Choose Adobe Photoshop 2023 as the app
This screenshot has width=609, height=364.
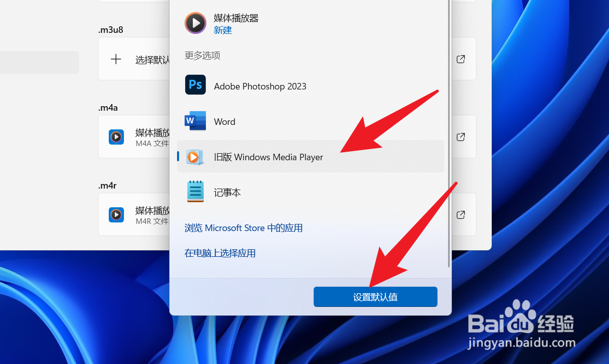(311, 86)
